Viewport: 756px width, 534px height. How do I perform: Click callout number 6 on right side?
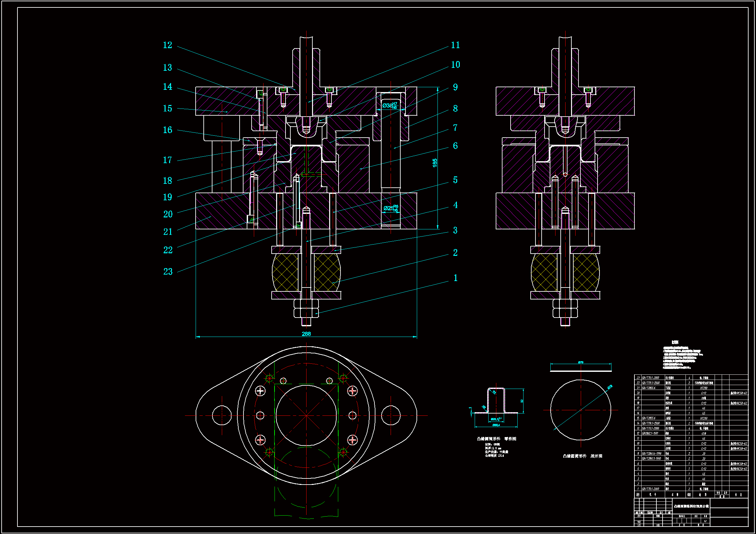click(455, 146)
